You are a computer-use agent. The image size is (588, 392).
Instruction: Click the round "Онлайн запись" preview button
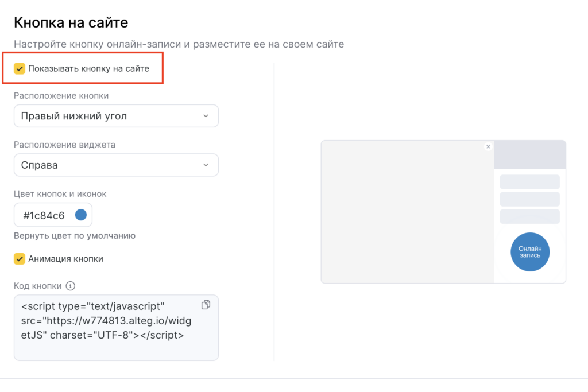(x=529, y=251)
